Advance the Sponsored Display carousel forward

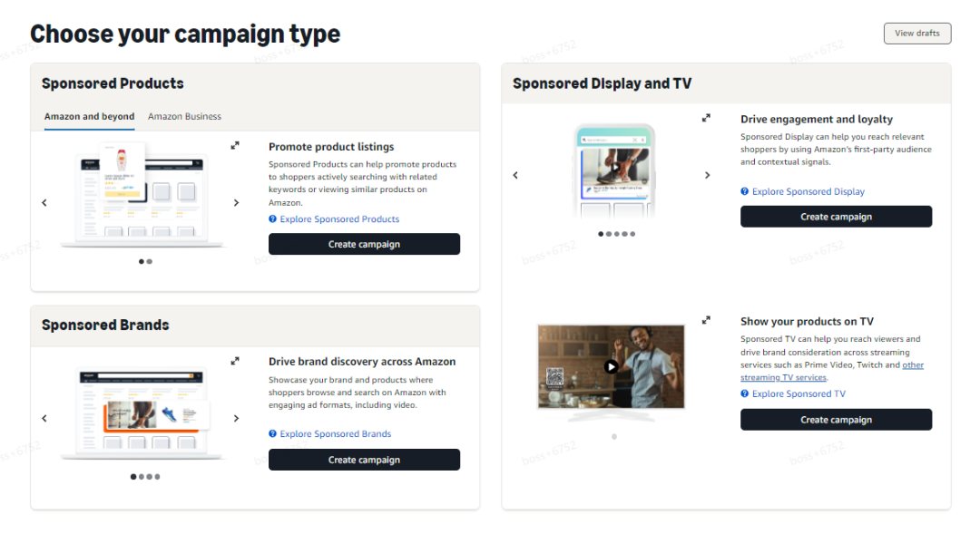coord(708,176)
